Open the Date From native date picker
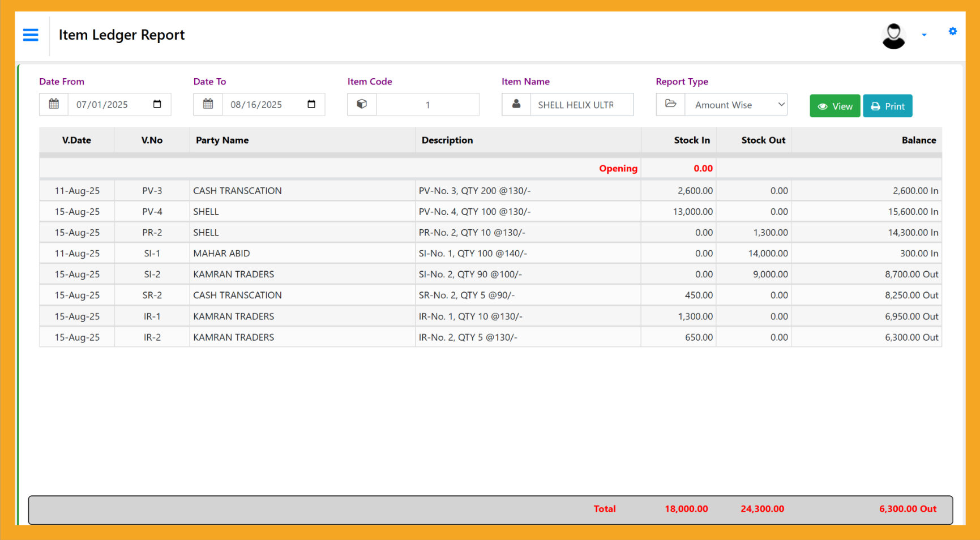Viewport: 980px width, 540px height. click(x=158, y=104)
